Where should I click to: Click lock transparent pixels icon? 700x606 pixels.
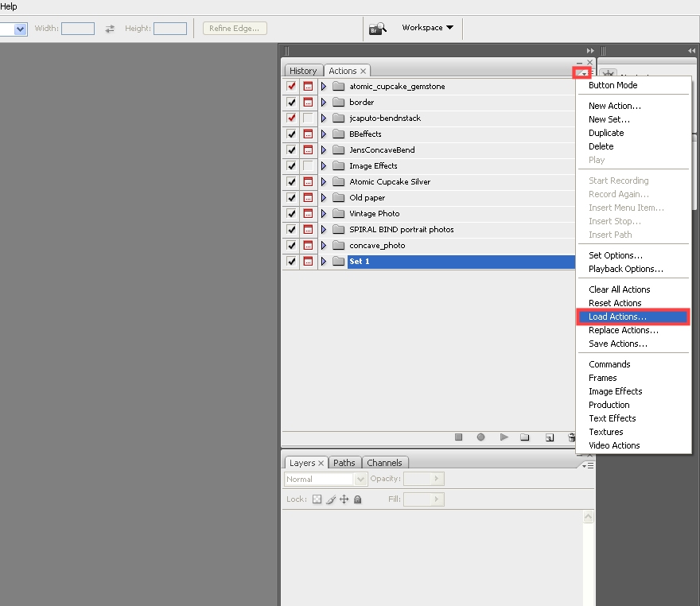(x=317, y=499)
